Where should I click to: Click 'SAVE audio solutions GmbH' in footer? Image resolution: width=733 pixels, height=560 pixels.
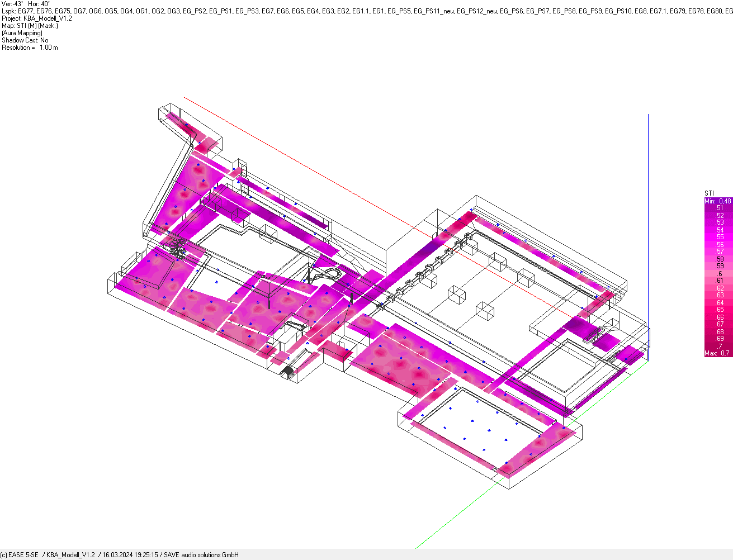[201, 555]
